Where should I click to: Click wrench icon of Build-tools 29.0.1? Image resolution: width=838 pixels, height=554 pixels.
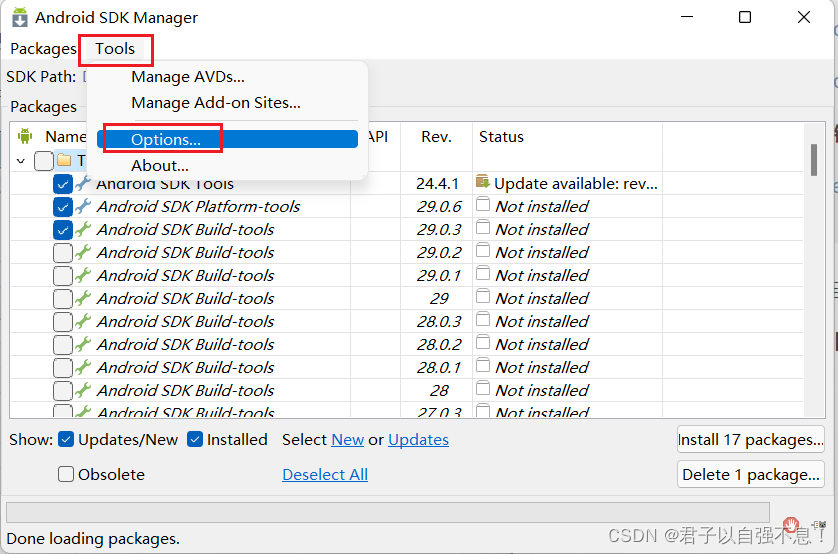pyautogui.click(x=83, y=275)
